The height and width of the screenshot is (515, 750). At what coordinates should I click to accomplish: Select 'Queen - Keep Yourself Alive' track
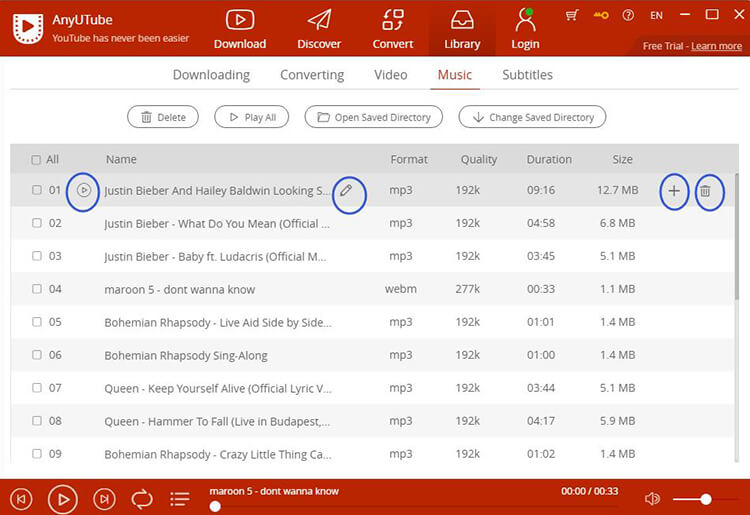(218, 388)
